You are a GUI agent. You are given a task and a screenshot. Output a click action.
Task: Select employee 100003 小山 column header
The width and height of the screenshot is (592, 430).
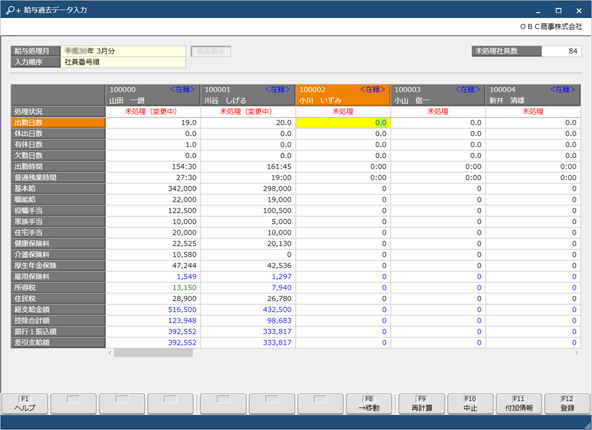(438, 95)
